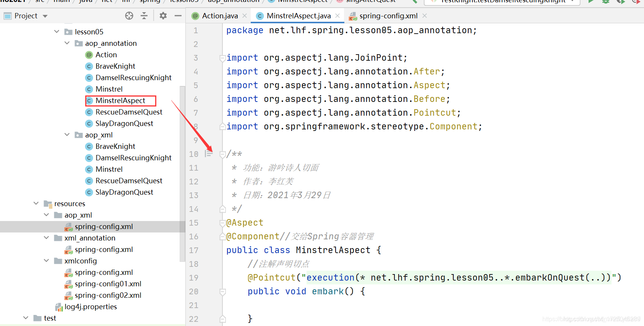Fold the import block at line 3

pos(222,58)
